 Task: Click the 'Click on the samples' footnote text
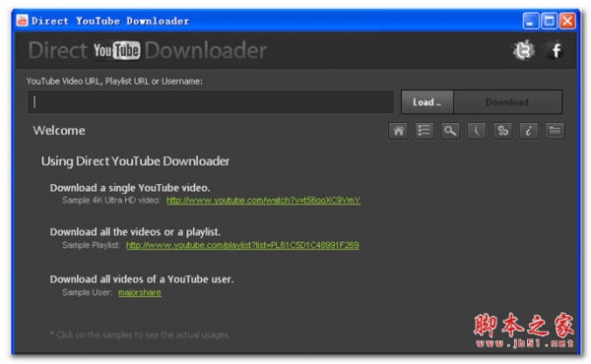coord(140,334)
